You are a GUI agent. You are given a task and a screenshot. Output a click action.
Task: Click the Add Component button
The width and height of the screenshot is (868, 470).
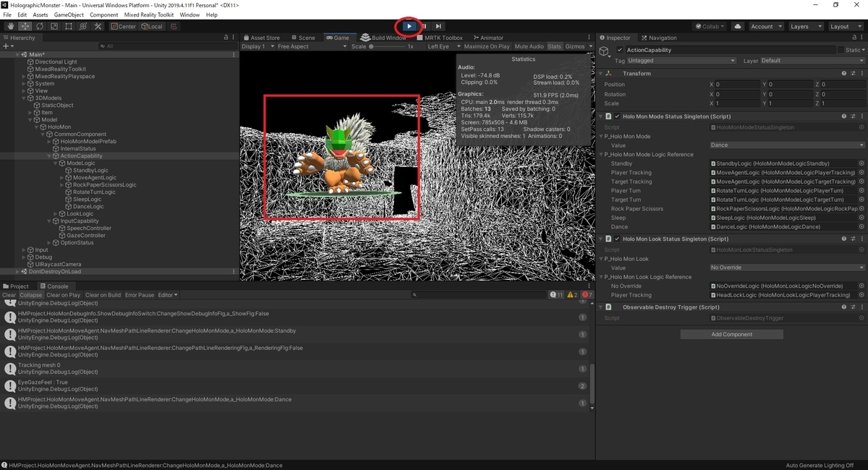click(x=731, y=335)
